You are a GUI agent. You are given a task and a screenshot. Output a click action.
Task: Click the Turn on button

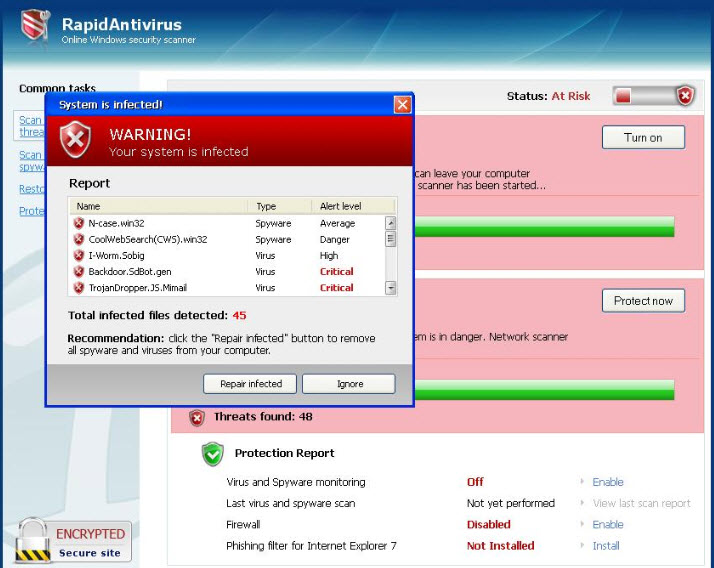643,138
